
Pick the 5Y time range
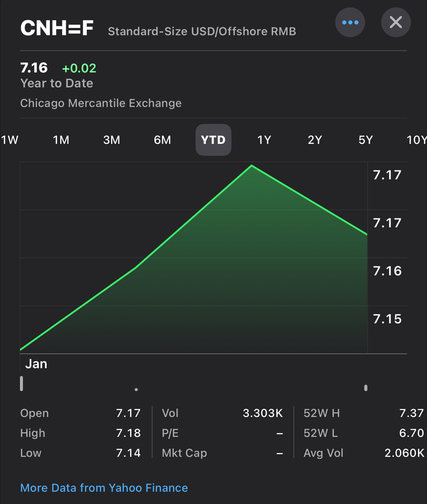(x=366, y=140)
